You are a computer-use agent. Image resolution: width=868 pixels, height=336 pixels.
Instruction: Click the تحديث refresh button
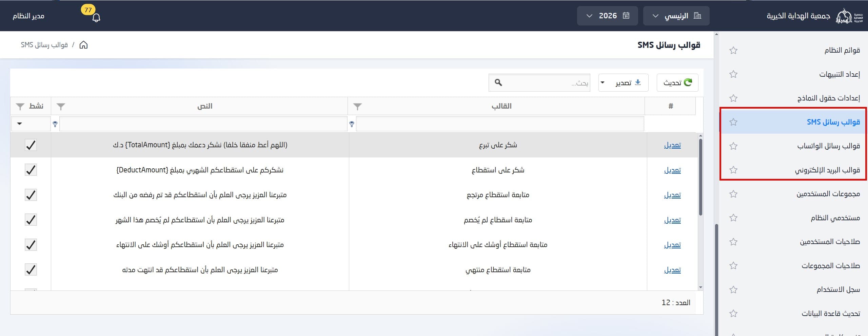point(677,82)
